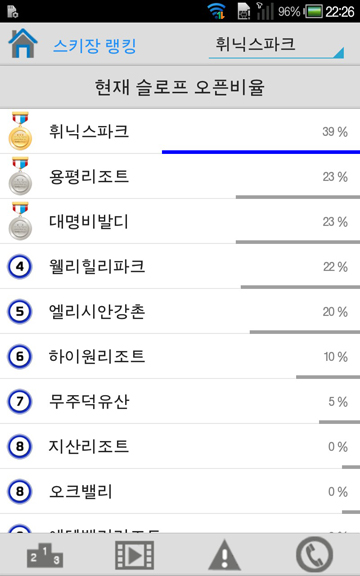
Task: Tap the 현재 슬로프 오픈비율 header
Action: pyautogui.click(x=180, y=87)
